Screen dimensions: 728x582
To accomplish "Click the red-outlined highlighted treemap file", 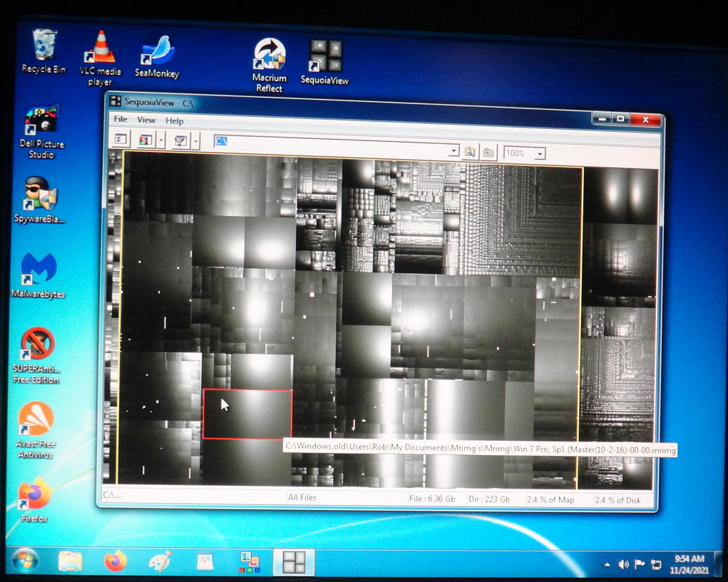I will point(247,414).
